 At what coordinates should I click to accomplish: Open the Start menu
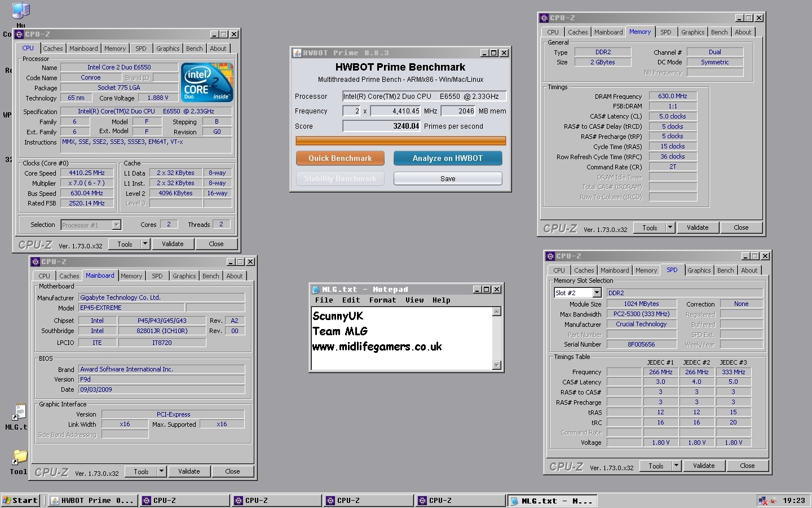20,501
